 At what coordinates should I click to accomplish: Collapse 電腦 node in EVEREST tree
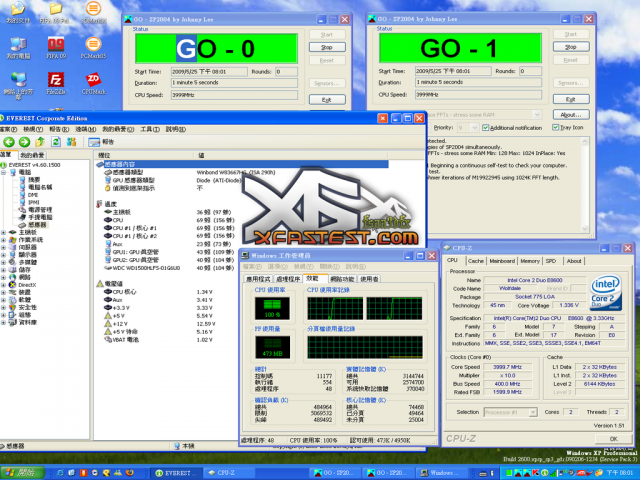pyautogui.click(x=4, y=172)
